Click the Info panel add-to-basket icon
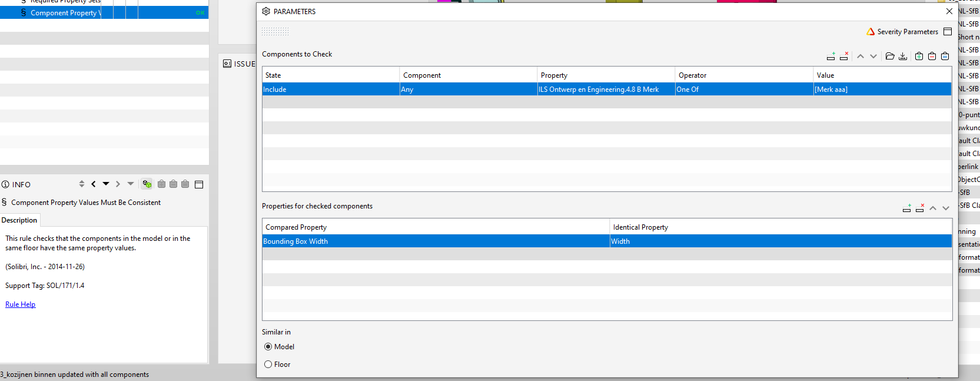Viewport: 980px width, 381px height. [x=161, y=184]
